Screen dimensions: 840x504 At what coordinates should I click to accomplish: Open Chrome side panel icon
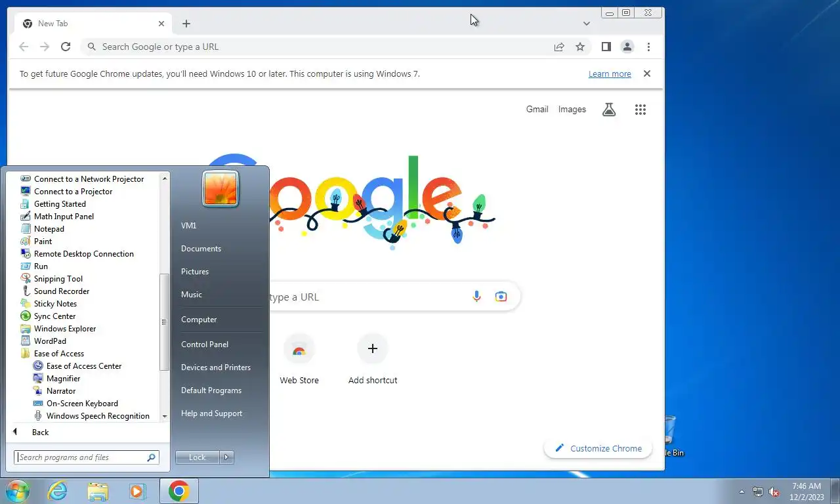[606, 47]
